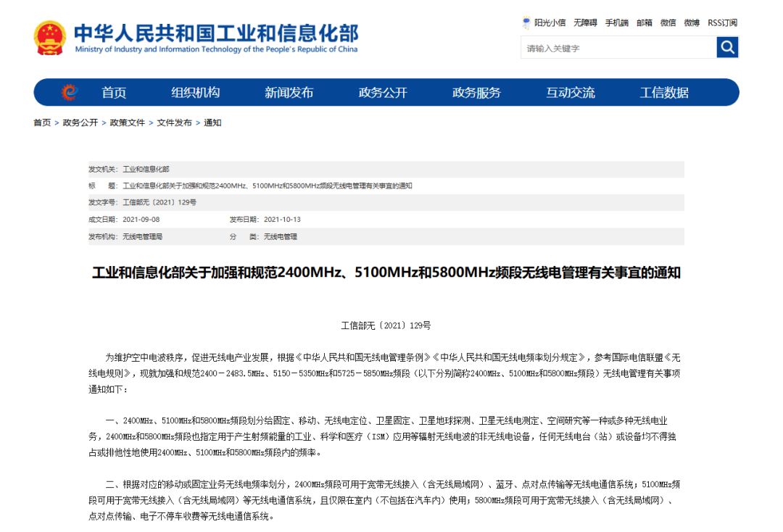Click the national emblem logo
The height and width of the screenshot is (532, 783).
tap(50, 38)
